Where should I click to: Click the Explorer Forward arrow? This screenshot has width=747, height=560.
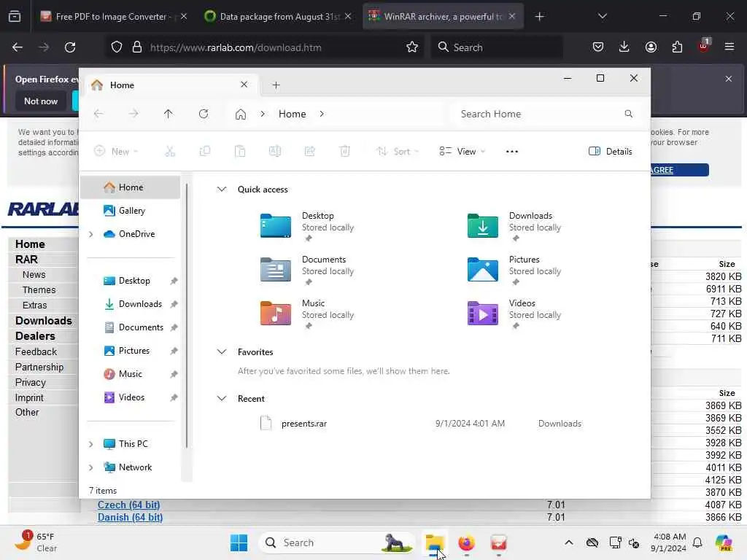click(x=133, y=114)
